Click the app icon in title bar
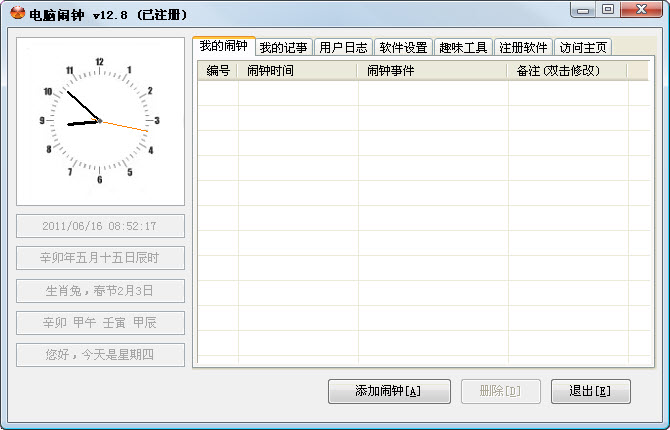 pyautogui.click(x=17, y=14)
